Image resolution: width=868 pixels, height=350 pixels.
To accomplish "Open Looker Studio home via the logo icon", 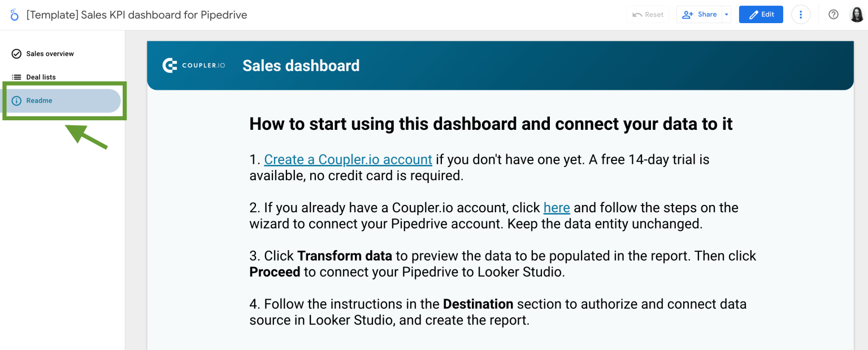I will point(14,15).
